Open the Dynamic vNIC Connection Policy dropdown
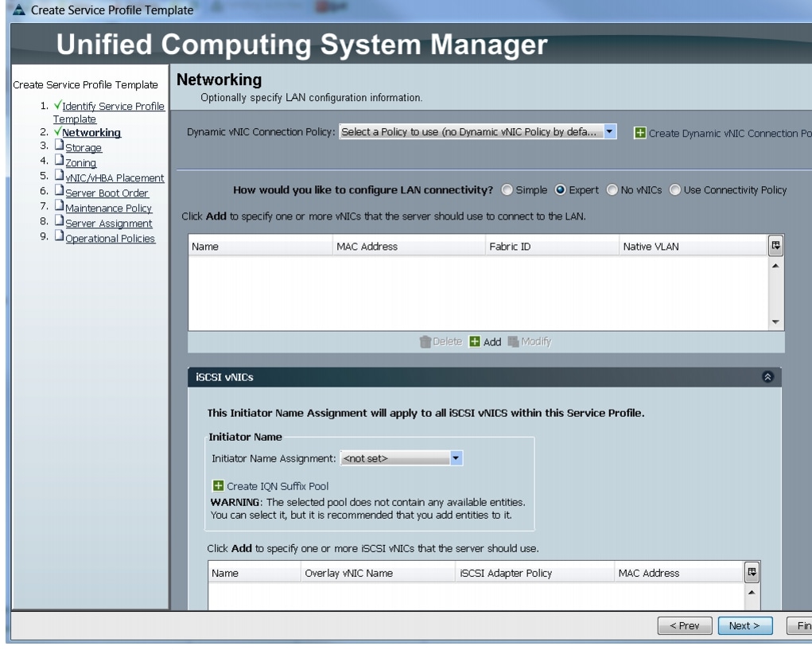This screenshot has width=812, height=650. tap(477, 131)
